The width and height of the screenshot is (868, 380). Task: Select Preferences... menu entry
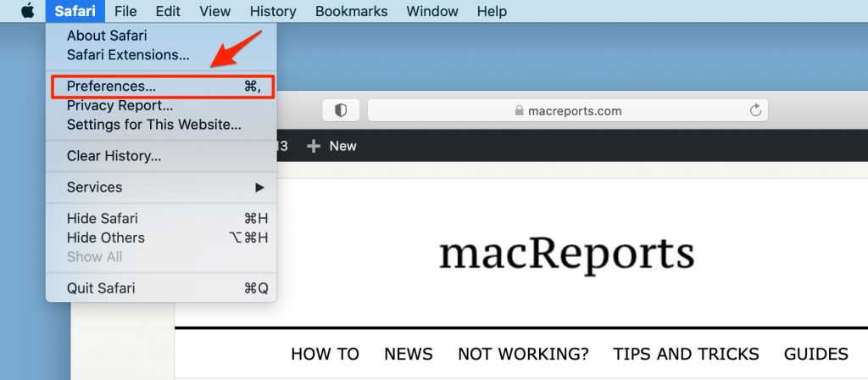(x=162, y=87)
